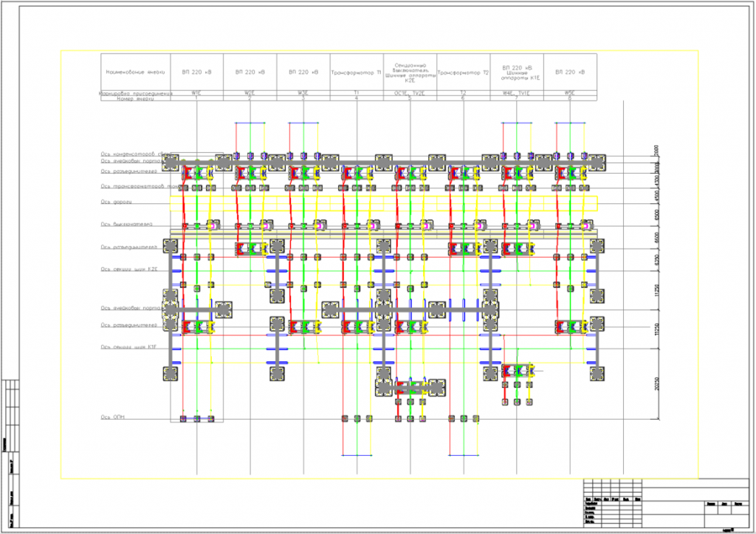This screenshot has height=534, width=756.
Task: Select the "Наименование ячейки" table header cell
Action: coord(135,72)
